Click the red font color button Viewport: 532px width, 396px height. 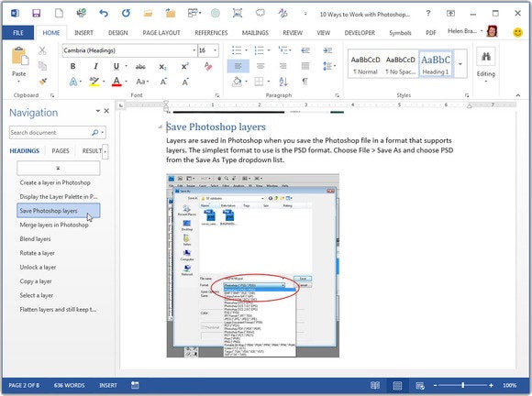pos(116,82)
